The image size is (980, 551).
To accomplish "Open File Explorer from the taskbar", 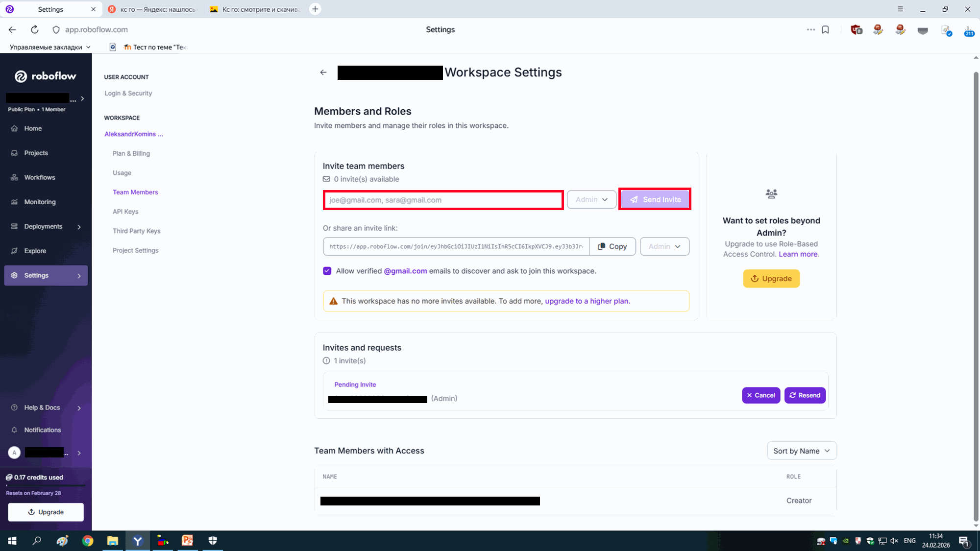I will 113,541.
